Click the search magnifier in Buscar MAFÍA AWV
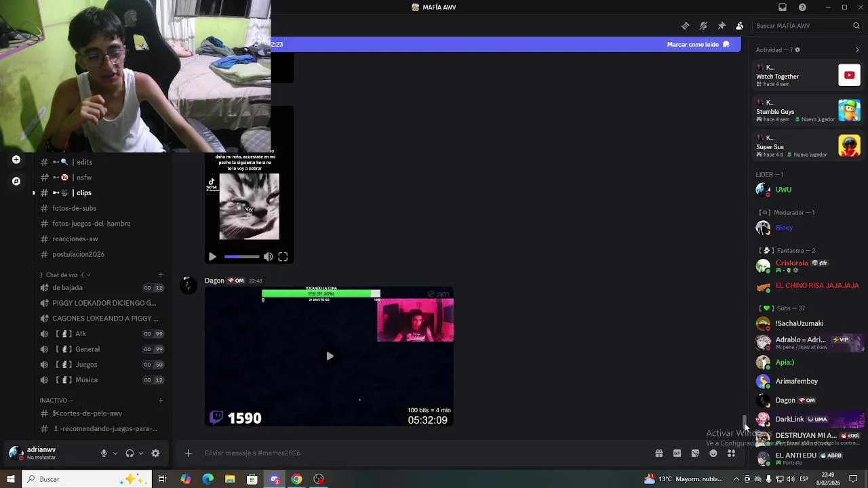Image resolution: width=868 pixels, height=488 pixels. [856, 26]
